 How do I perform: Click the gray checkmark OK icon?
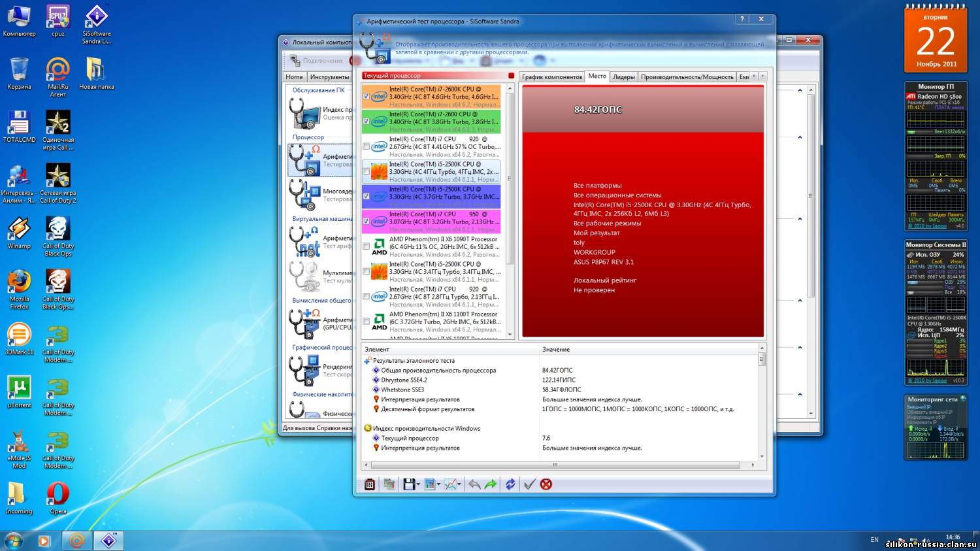click(530, 484)
